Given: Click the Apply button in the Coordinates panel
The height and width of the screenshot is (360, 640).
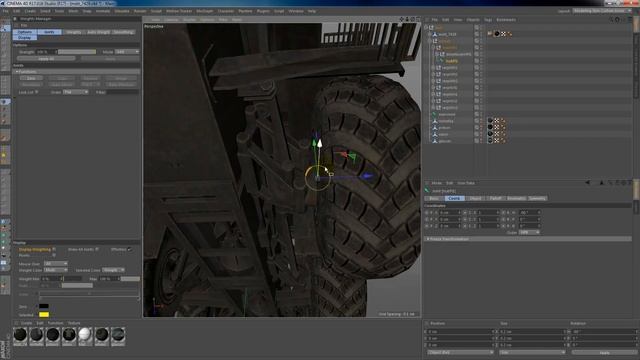Looking at the screenshot, I should 604,353.
